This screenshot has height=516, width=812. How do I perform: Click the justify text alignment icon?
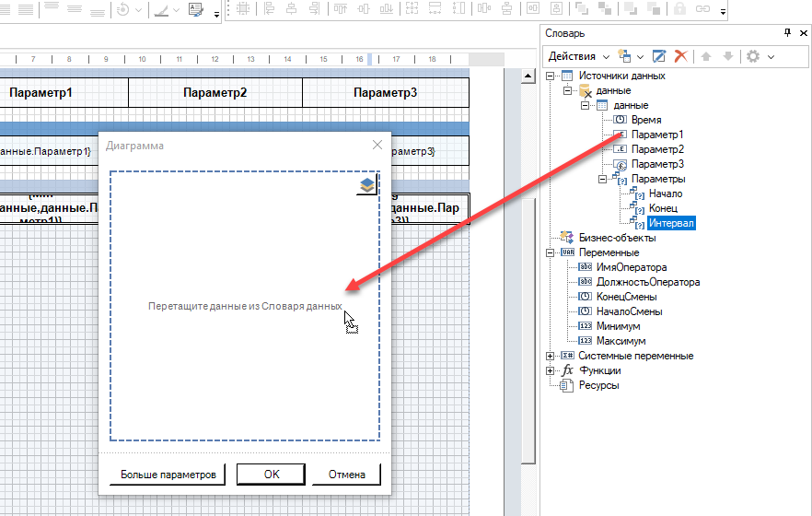(24, 9)
